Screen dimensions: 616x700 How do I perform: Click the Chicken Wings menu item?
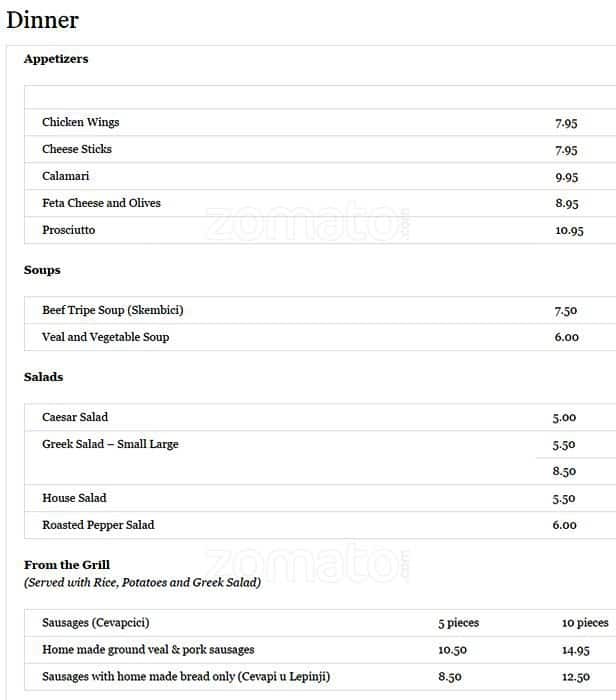pos(80,122)
